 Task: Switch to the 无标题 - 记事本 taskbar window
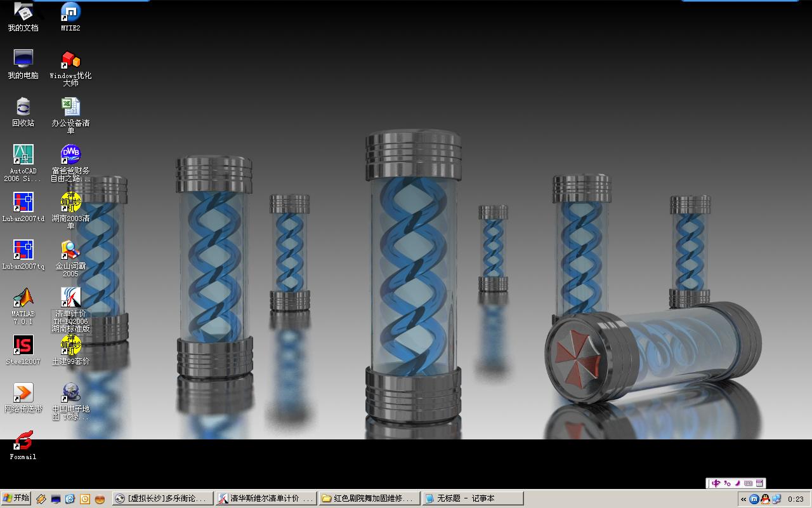pyautogui.click(x=473, y=498)
